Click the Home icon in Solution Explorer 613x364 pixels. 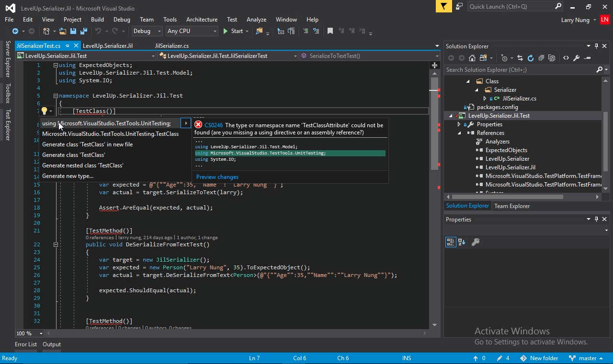pos(472,58)
